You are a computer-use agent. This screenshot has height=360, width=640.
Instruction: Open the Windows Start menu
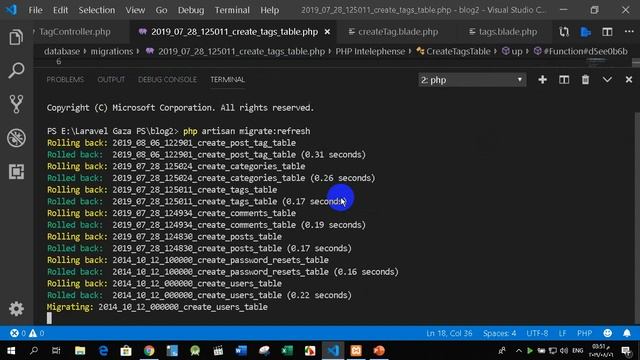click(11, 351)
